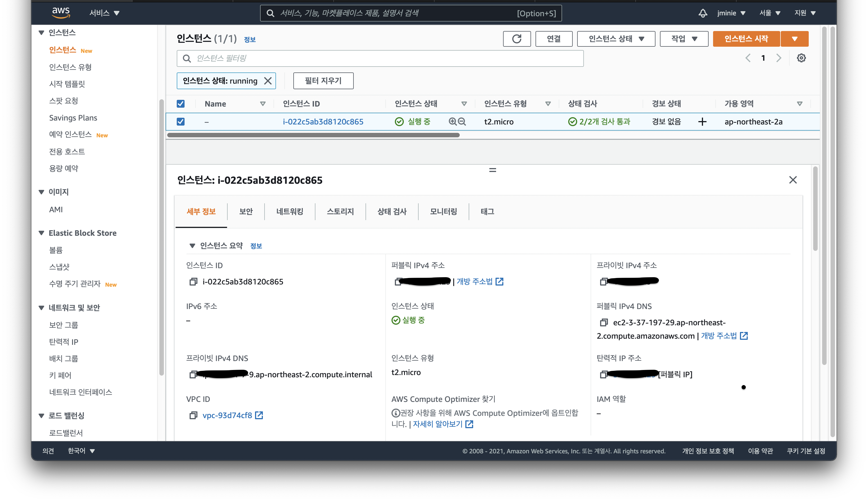Switch to the 모니터링 tab

443,211
